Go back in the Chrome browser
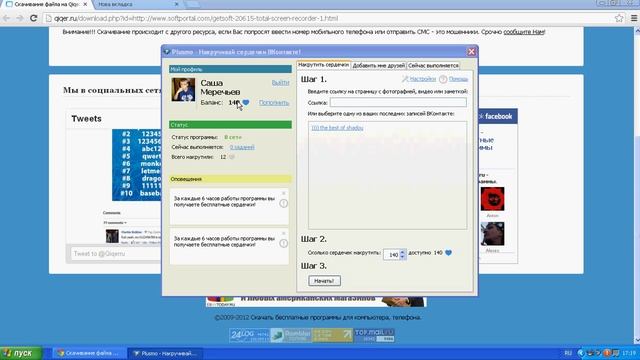Screen dimensions: 640x360 point(6,18)
